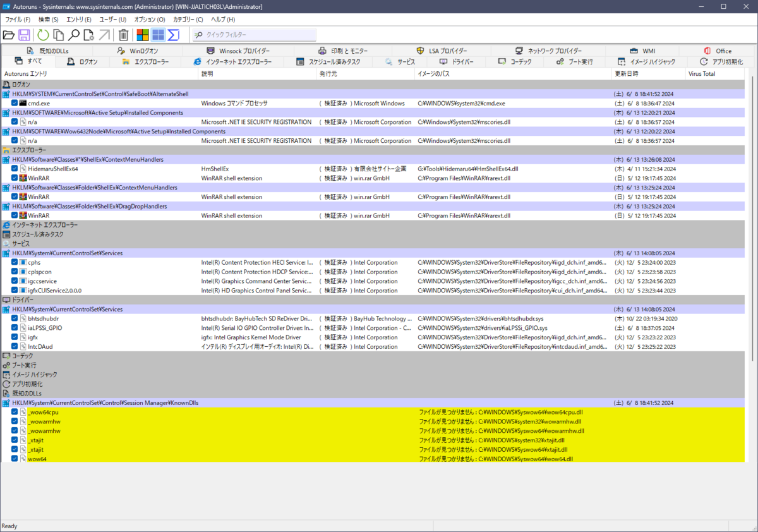Uncheck the cphs service checkbox
Image resolution: width=758 pixels, height=532 pixels.
coord(15,262)
